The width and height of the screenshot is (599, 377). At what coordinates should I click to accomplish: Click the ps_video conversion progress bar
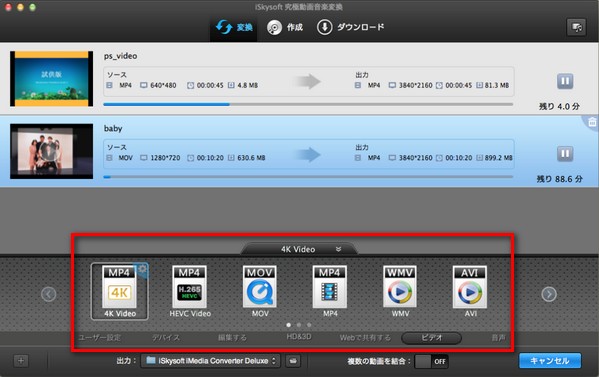(x=308, y=104)
